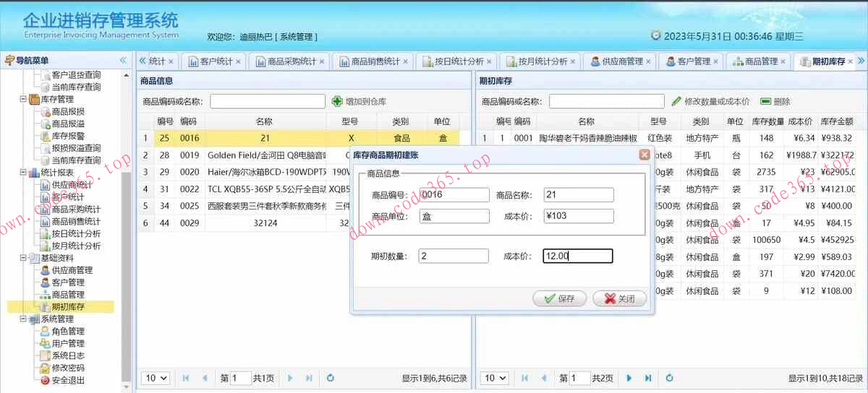
Task: Click 安全退出 to log out
Action: tap(68, 381)
